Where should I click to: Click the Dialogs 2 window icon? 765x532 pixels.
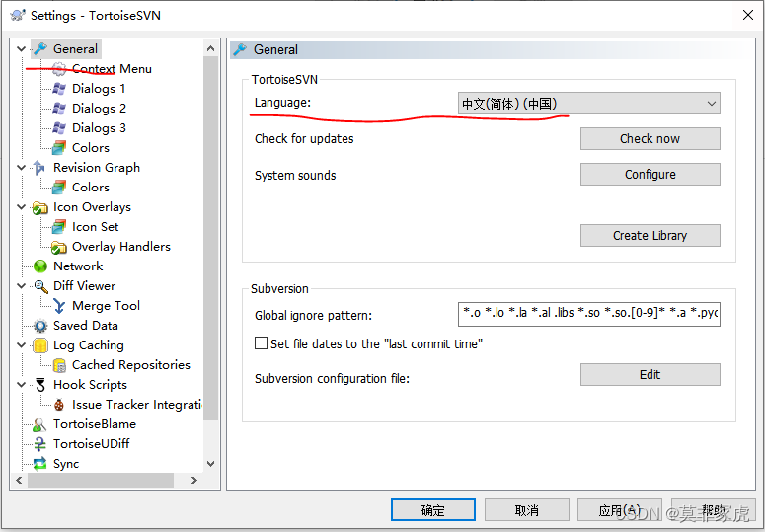coord(59,108)
